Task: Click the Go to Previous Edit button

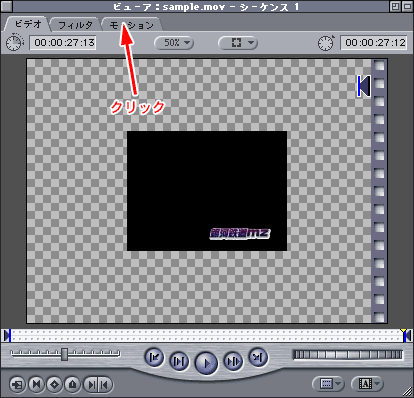Action: pyautogui.click(x=154, y=357)
